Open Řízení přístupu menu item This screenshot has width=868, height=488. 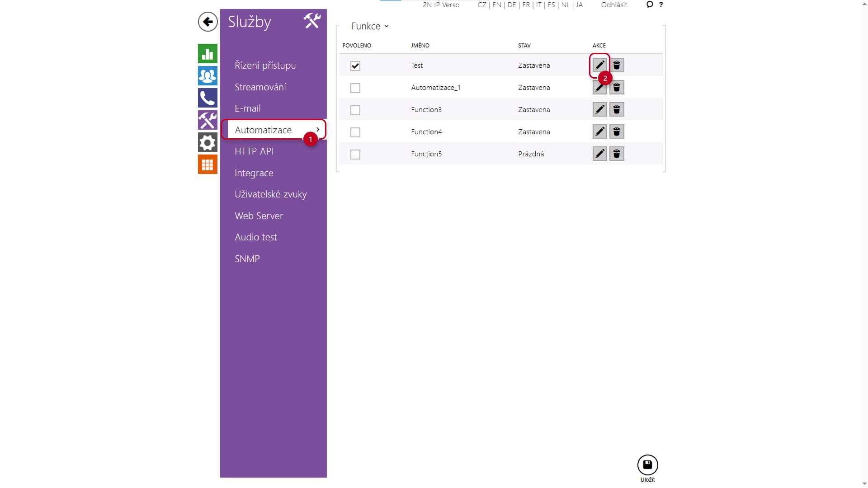pyautogui.click(x=265, y=66)
